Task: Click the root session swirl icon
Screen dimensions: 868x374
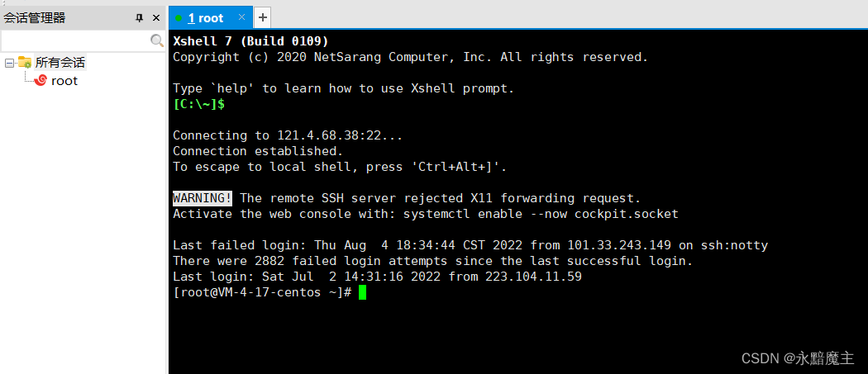Action: click(40, 80)
